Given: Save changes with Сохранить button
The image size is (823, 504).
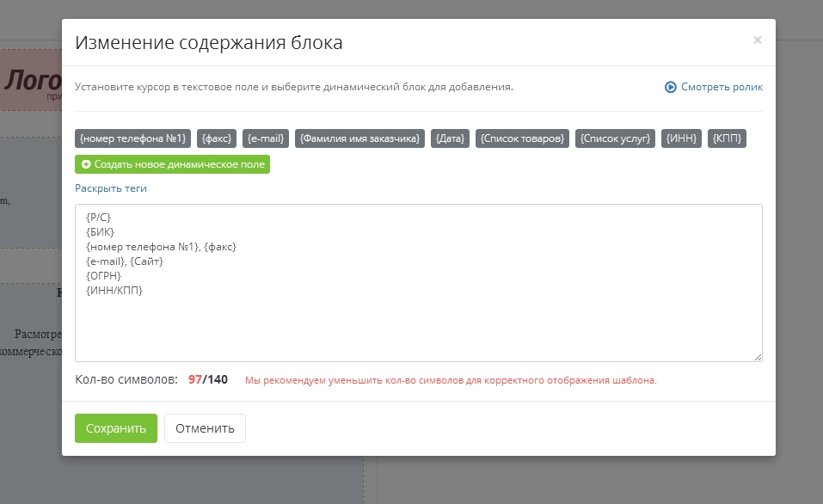Looking at the screenshot, I should pos(116,428).
